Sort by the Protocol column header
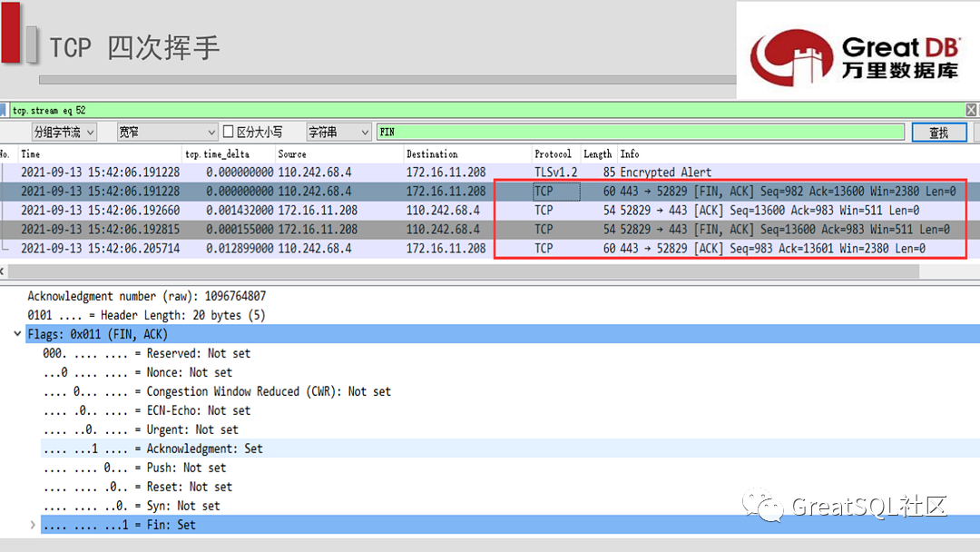This screenshot has width=980, height=552. 553,153
